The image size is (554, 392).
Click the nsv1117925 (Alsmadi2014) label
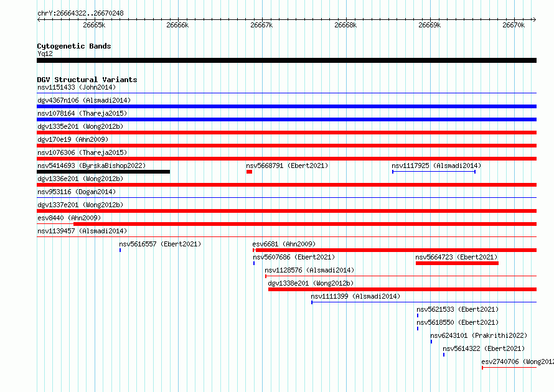tap(436, 166)
